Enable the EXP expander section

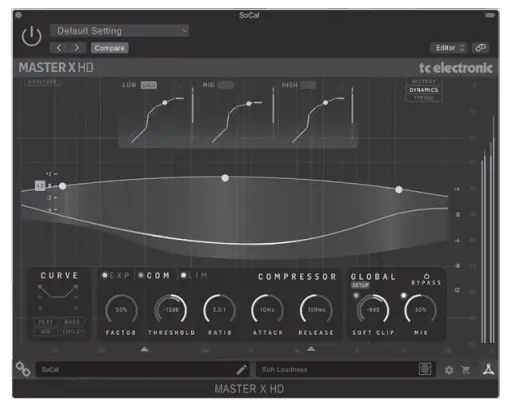[x=105, y=275]
